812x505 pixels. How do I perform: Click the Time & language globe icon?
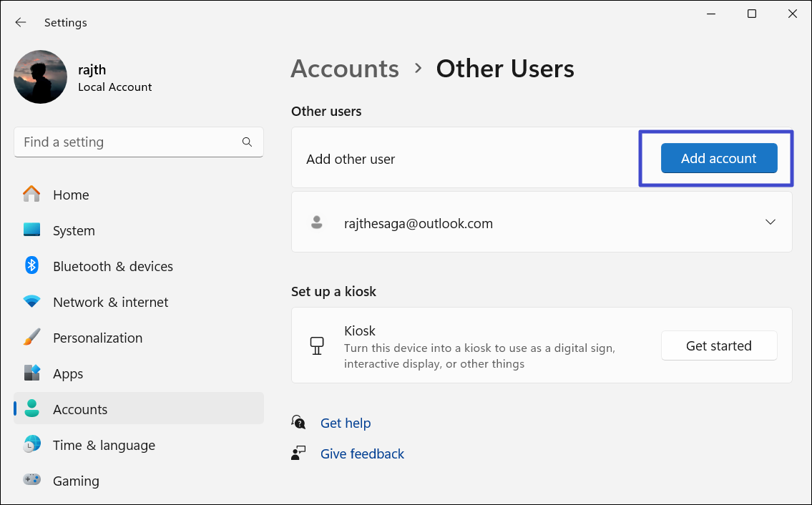[x=31, y=445]
